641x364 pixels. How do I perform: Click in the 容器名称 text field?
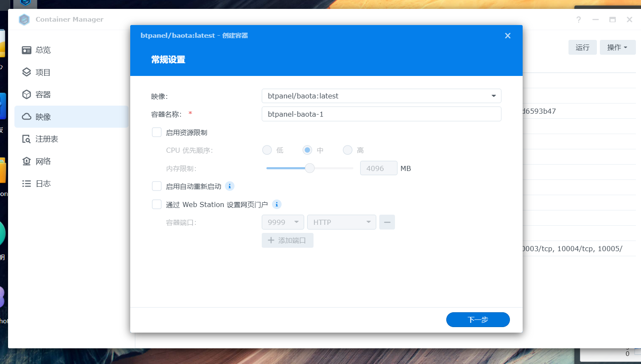tap(381, 114)
